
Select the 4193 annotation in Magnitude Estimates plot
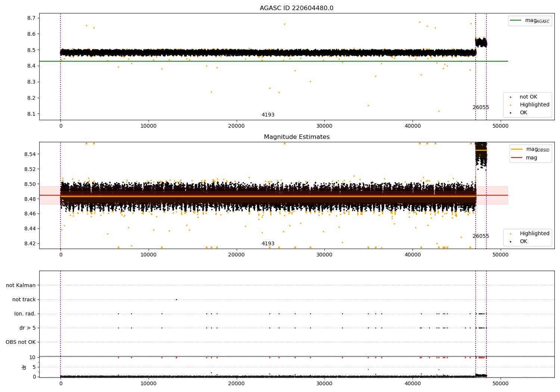tap(268, 244)
